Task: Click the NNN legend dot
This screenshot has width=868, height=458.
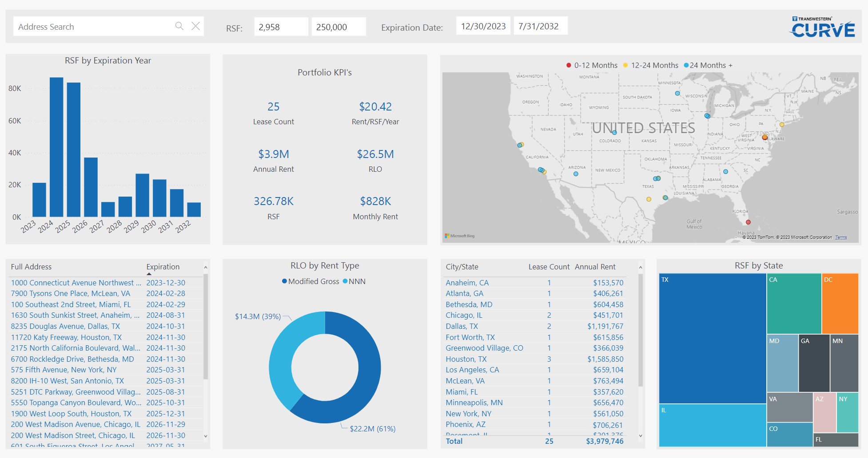Action: [345, 281]
